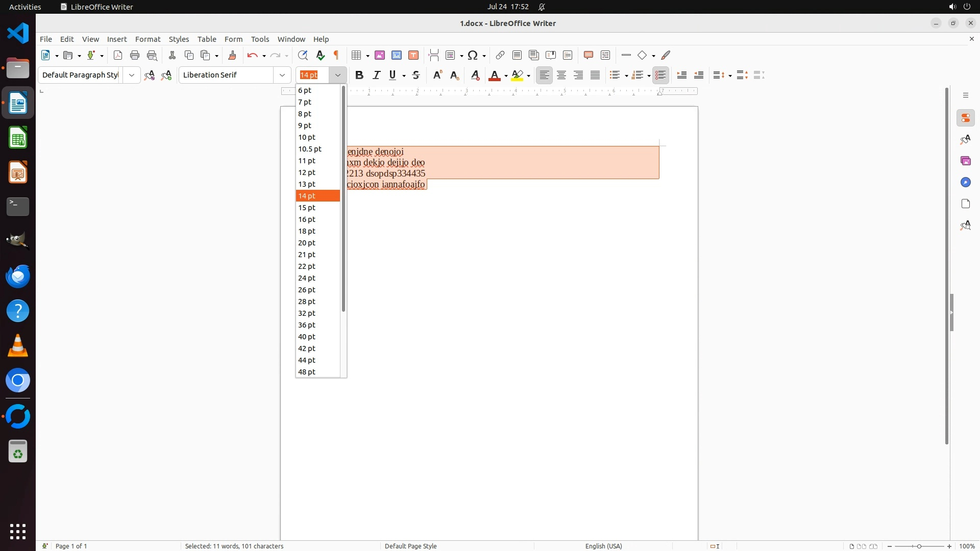Toggle Bold formatting
The height and width of the screenshot is (551, 980).
359,75
